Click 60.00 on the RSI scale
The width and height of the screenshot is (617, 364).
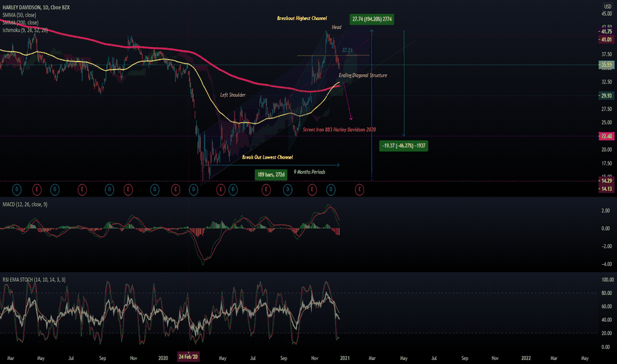[x=607, y=306]
